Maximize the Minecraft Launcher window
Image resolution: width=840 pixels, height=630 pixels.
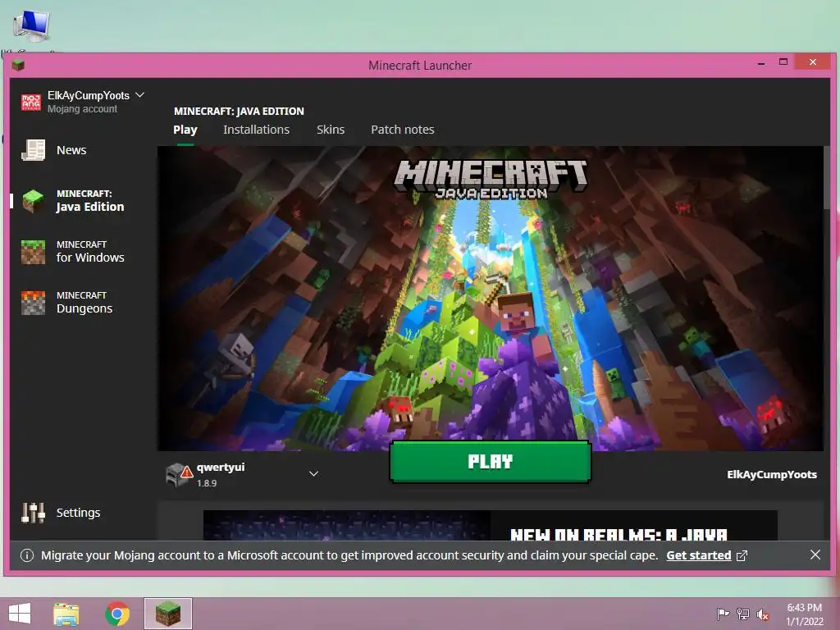[783, 62]
